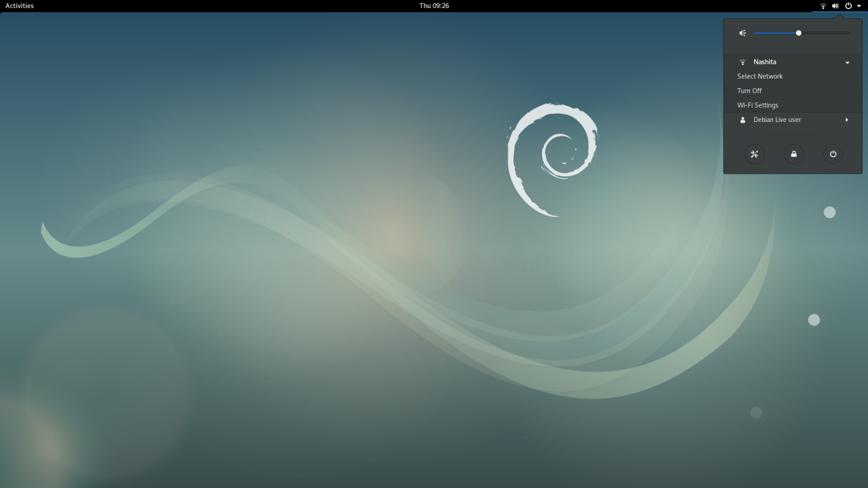Click the speaker indicator in the top bar
The height and width of the screenshot is (488, 868).
tap(835, 5)
